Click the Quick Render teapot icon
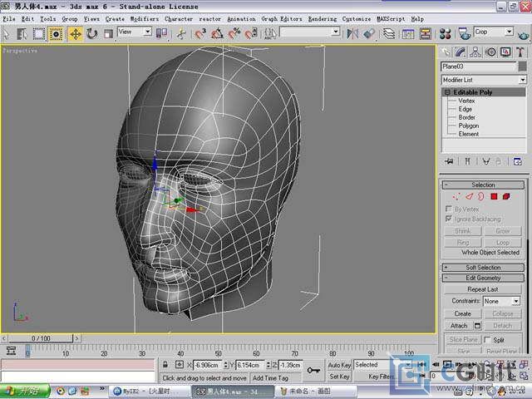The width and height of the screenshot is (532, 399). click(x=523, y=34)
